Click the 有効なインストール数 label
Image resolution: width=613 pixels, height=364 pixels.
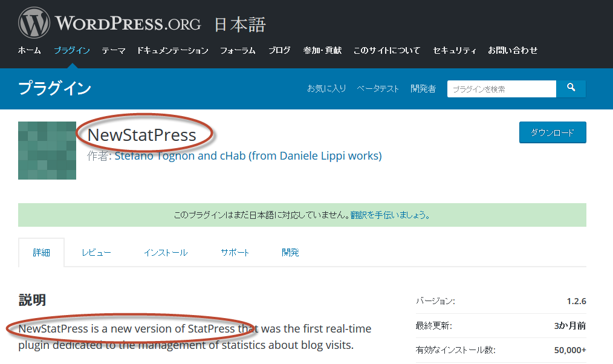click(455, 350)
